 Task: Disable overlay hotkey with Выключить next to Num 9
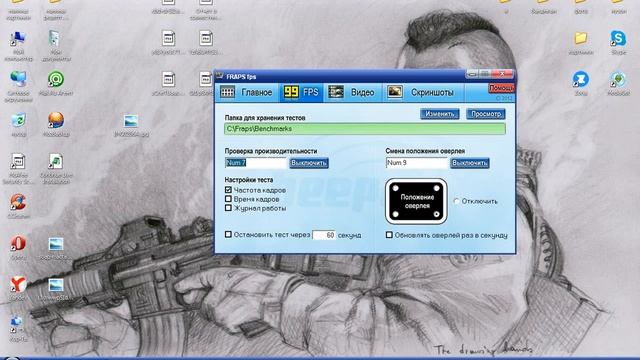tap(470, 163)
